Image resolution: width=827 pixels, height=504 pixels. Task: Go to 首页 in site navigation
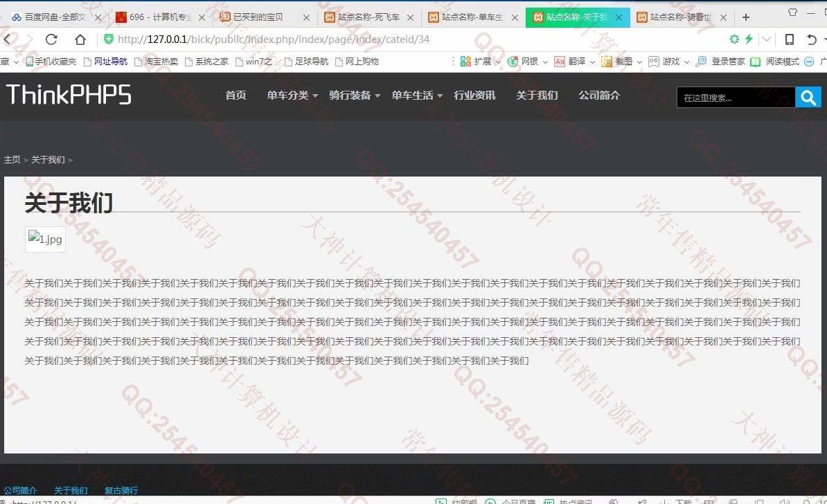(x=235, y=95)
